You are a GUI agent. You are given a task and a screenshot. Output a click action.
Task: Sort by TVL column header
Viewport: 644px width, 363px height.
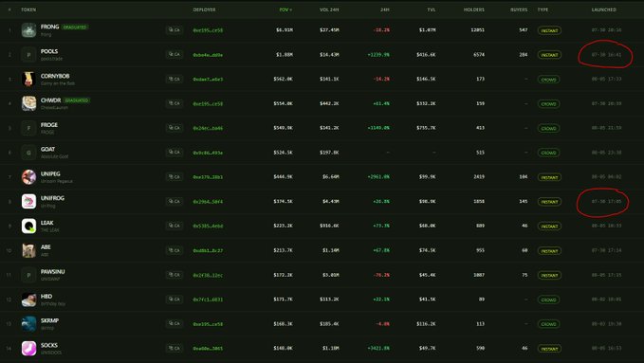tap(431, 9)
